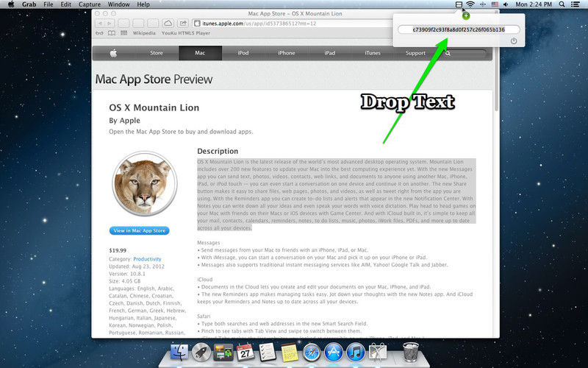Open Spotlight search magnifier
The width and height of the screenshot is (588, 368).
(562, 4)
